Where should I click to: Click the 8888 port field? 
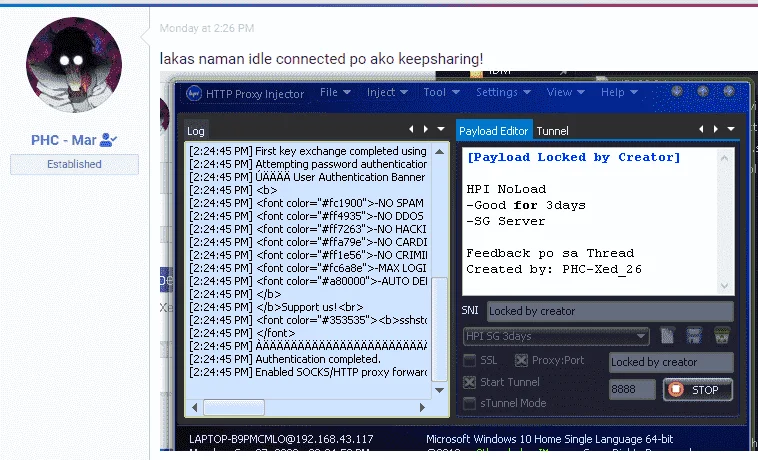[x=632, y=389]
